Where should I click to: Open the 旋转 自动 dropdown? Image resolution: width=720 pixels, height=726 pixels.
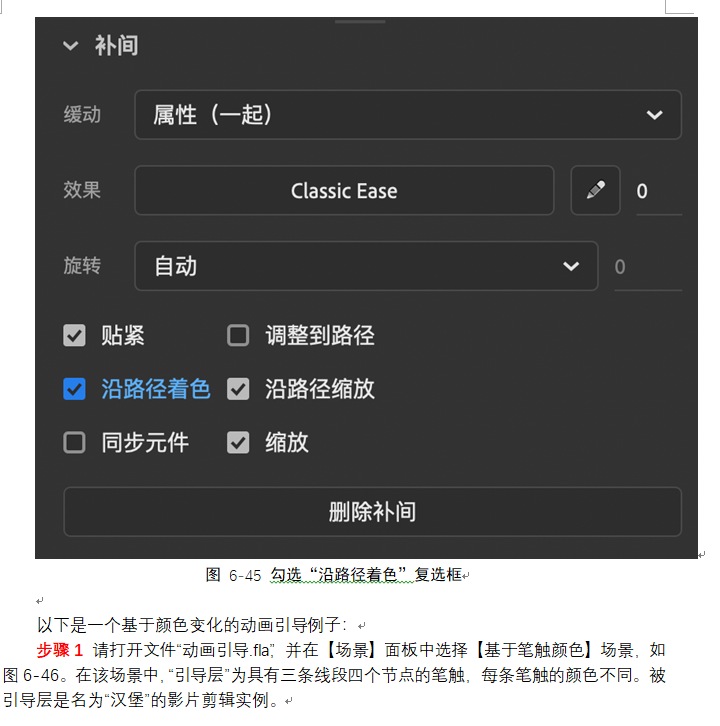366,266
